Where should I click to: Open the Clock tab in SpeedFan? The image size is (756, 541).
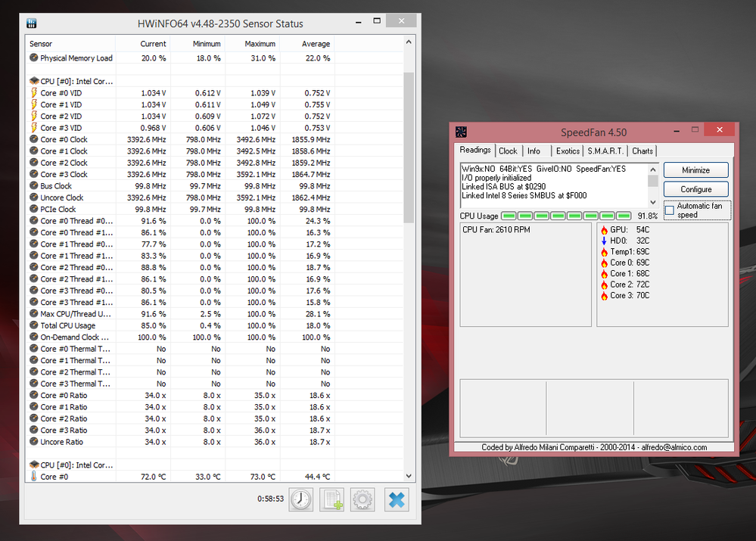508,151
